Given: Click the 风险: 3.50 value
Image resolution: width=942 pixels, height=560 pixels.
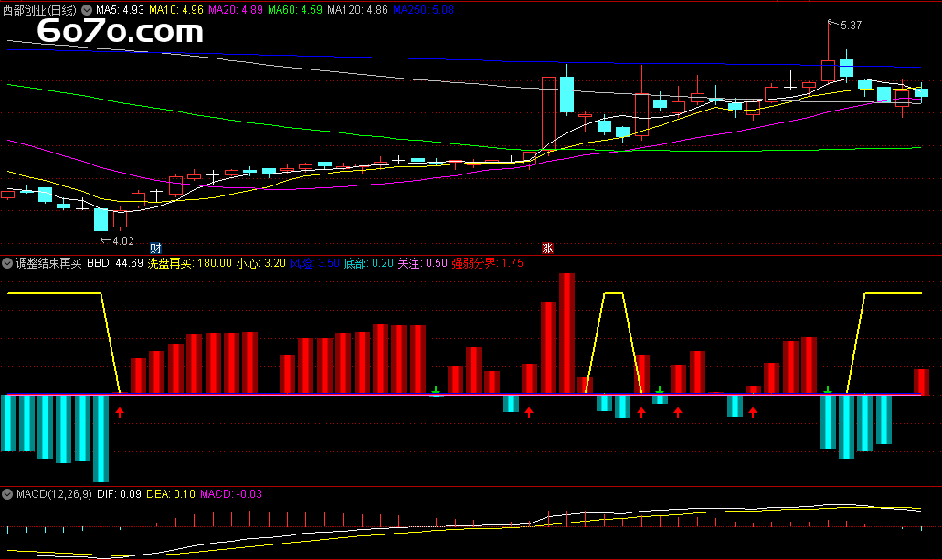Looking at the screenshot, I should (x=315, y=263).
